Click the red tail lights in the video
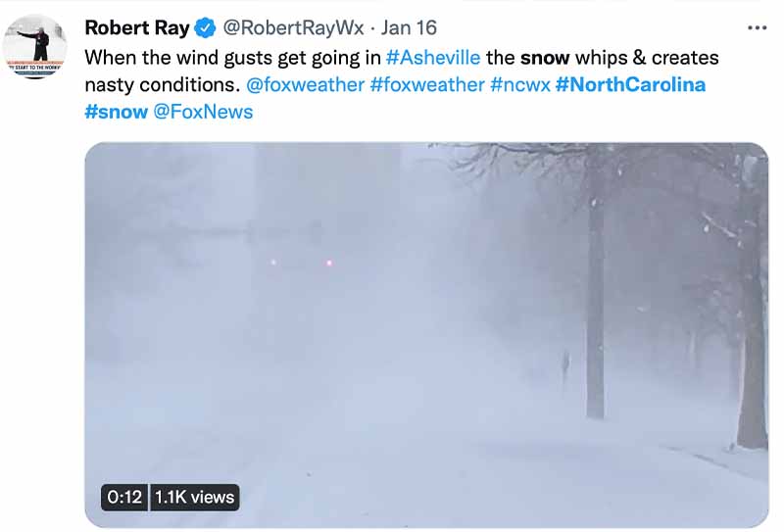784x532 pixels. tap(301, 263)
